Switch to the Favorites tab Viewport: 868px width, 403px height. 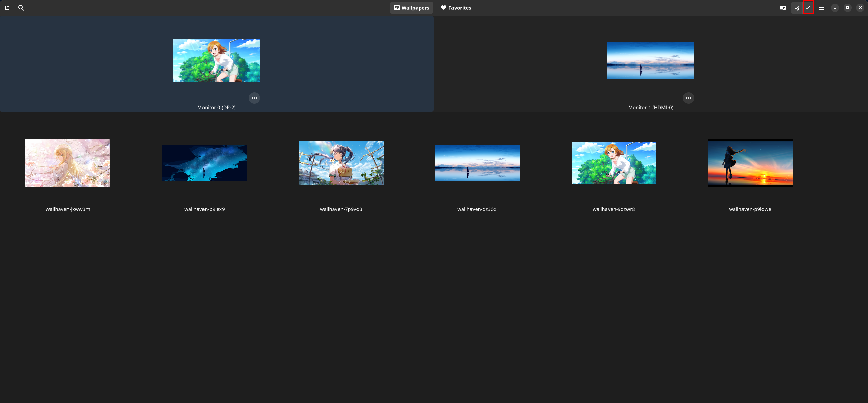point(456,8)
